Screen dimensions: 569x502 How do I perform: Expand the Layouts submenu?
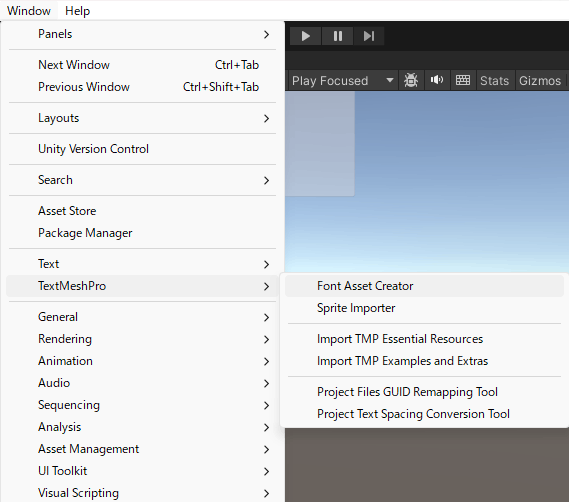pyautogui.click(x=142, y=118)
